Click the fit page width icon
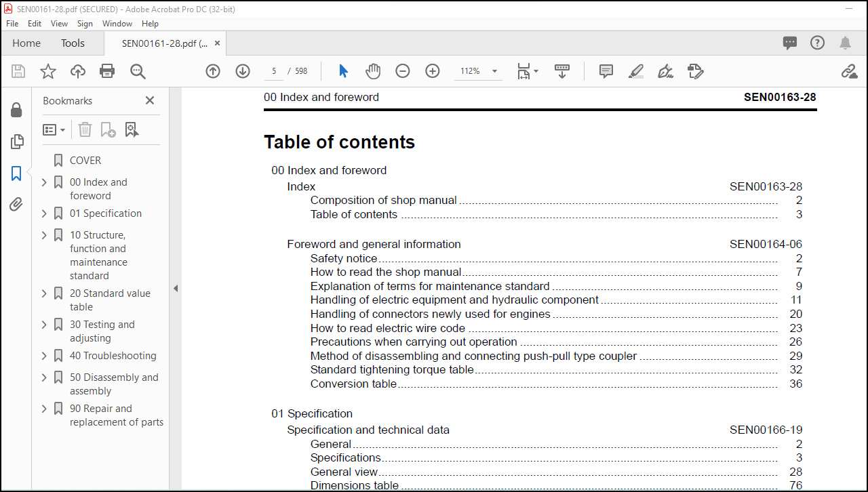Viewport: 868px width, 492px height. tap(524, 71)
